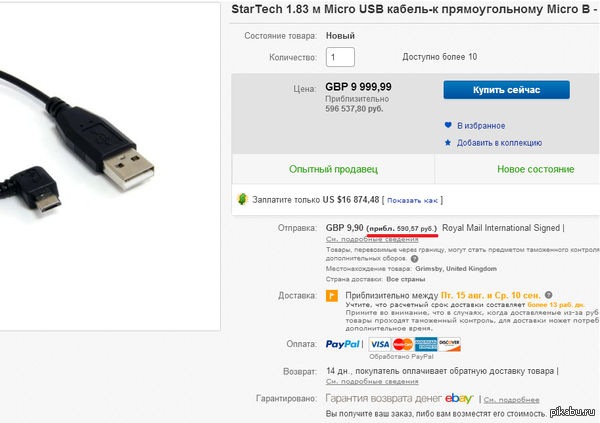
Task: Click the Discover card icon
Action: click(449, 345)
